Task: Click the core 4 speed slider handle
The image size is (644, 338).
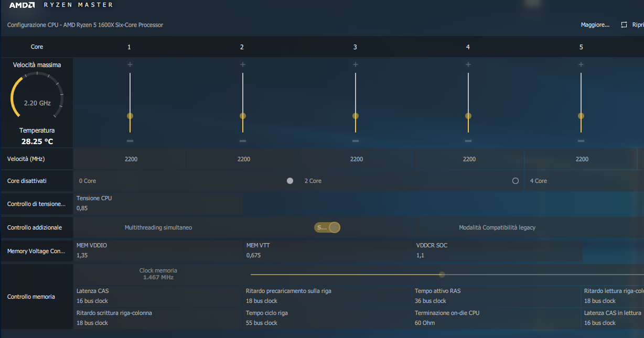Action: (468, 116)
